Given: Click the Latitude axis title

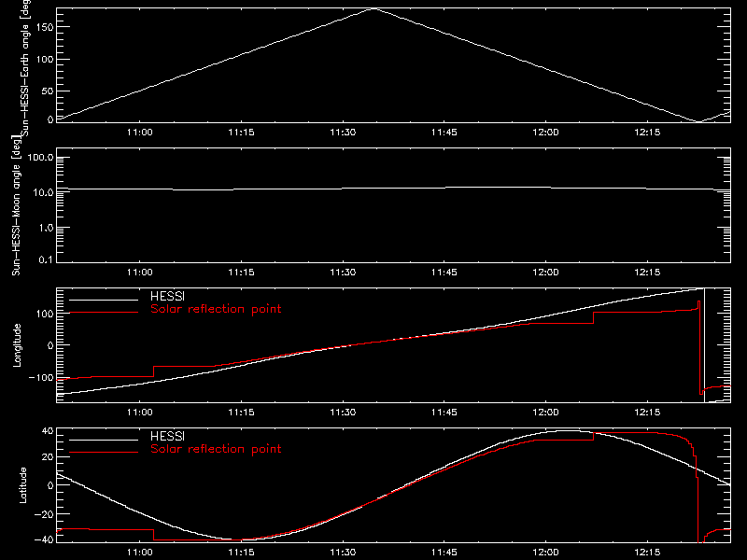Looking at the screenshot, I should click(22, 485).
